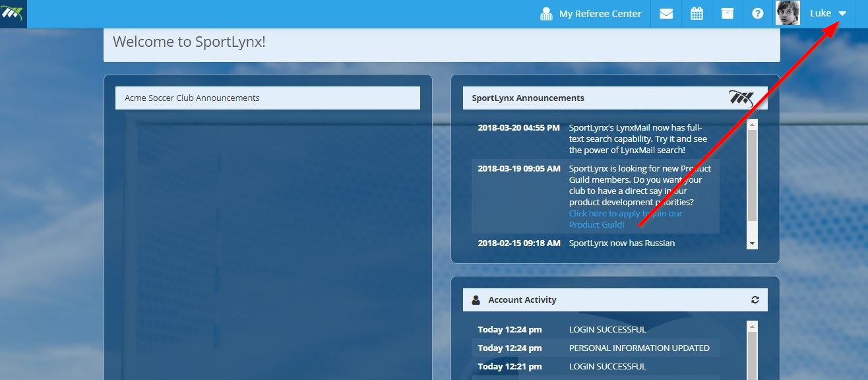Click the archive box icon in top bar
Image resolution: width=868 pixels, height=380 pixels.
727,14
